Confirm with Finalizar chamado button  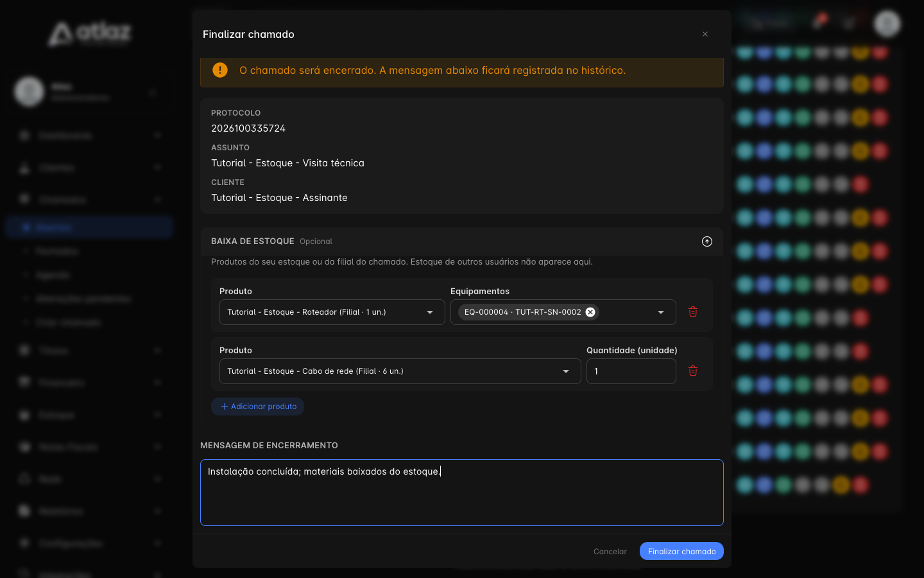(681, 552)
